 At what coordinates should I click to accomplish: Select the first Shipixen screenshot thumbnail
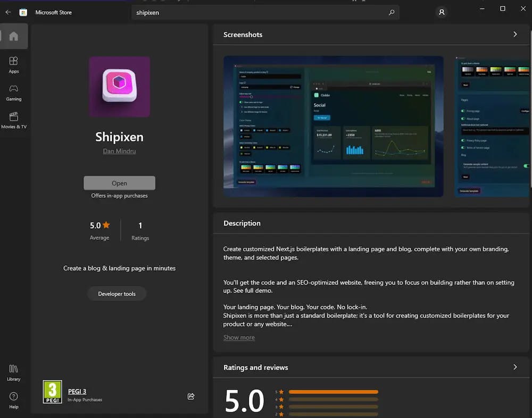(x=332, y=126)
